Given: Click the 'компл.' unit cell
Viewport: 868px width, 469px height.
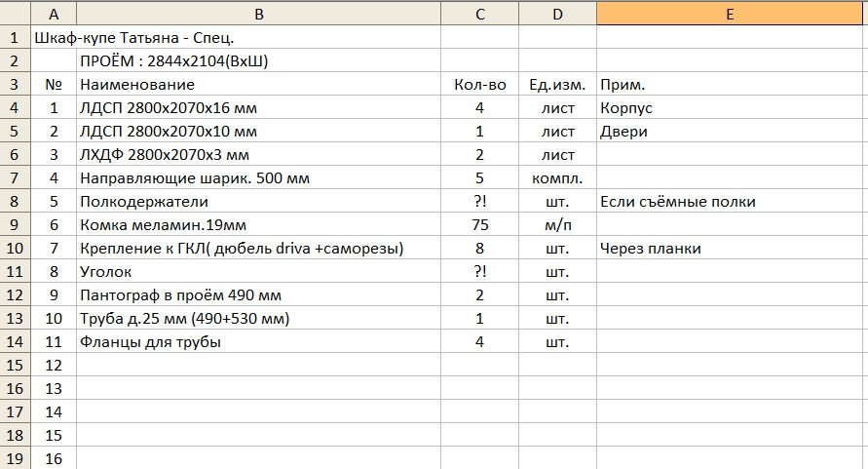Looking at the screenshot, I should coord(557,178).
